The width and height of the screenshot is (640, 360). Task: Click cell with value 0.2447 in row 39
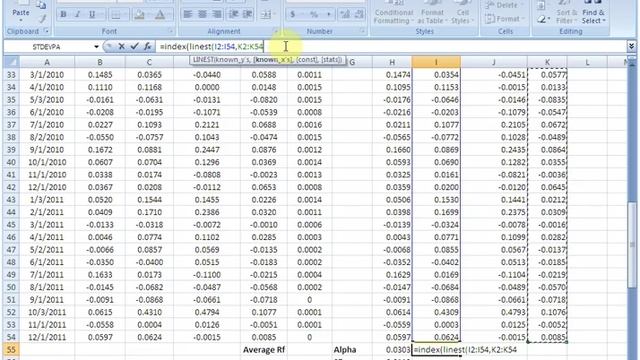coord(207,150)
